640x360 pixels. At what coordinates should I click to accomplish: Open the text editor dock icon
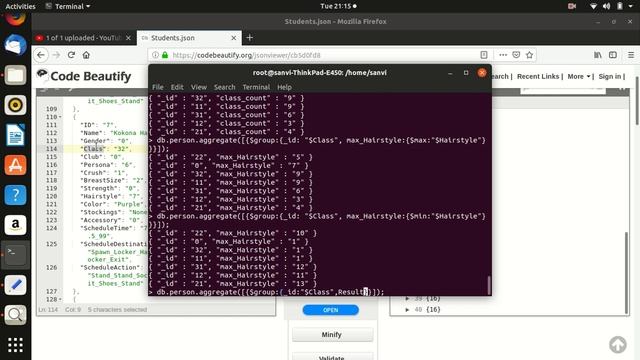(15, 285)
